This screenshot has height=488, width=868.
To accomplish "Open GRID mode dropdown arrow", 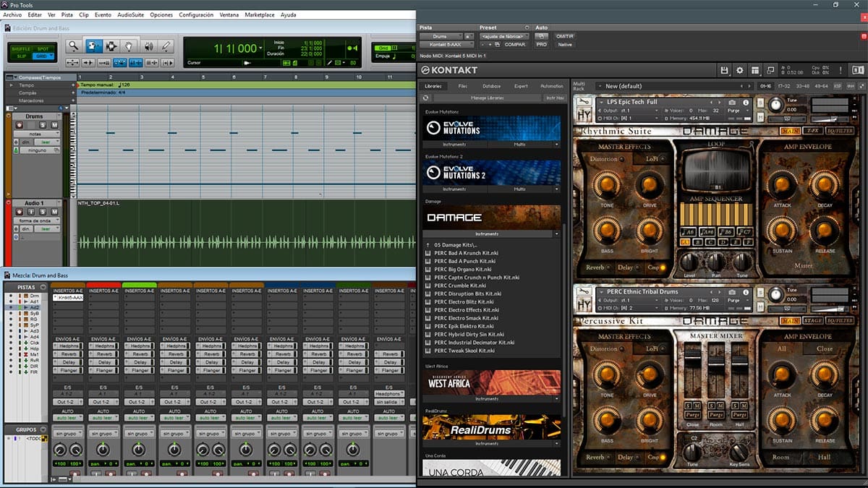I will (51, 54).
